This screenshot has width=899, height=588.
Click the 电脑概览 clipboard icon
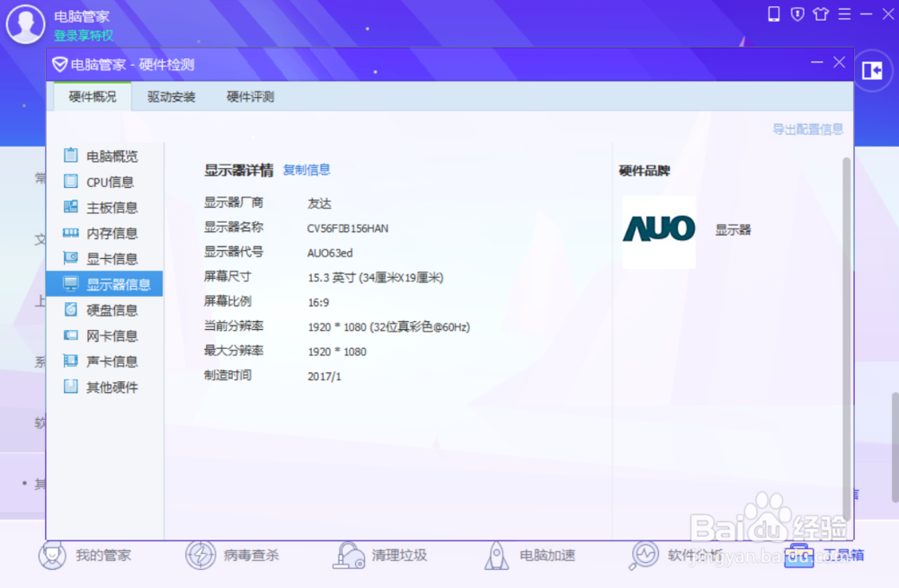[x=70, y=156]
